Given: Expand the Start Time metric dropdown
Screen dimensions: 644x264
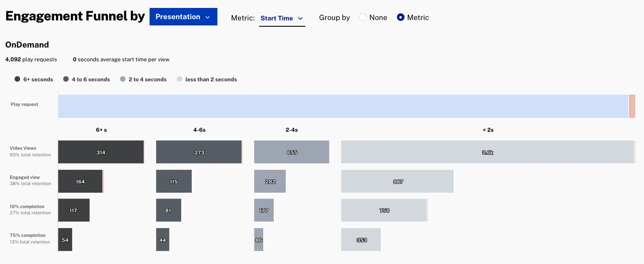Looking at the screenshot, I should [x=282, y=18].
